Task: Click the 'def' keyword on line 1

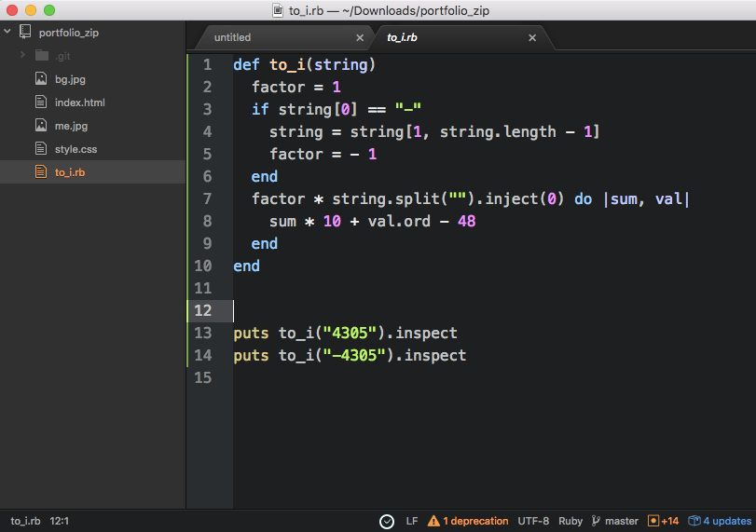Action: [x=246, y=64]
